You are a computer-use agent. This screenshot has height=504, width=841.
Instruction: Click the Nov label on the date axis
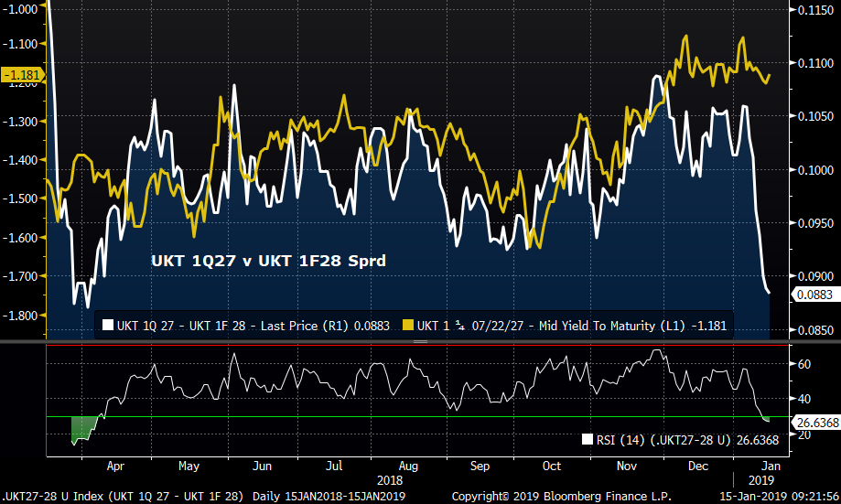click(x=627, y=466)
